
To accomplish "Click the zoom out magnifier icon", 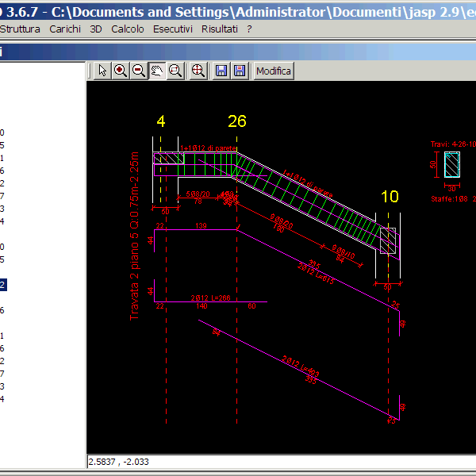I will (x=139, y=71).
